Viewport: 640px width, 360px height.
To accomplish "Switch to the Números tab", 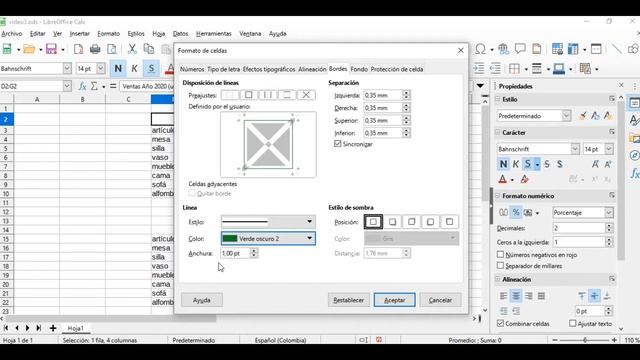I will (192, 69).
